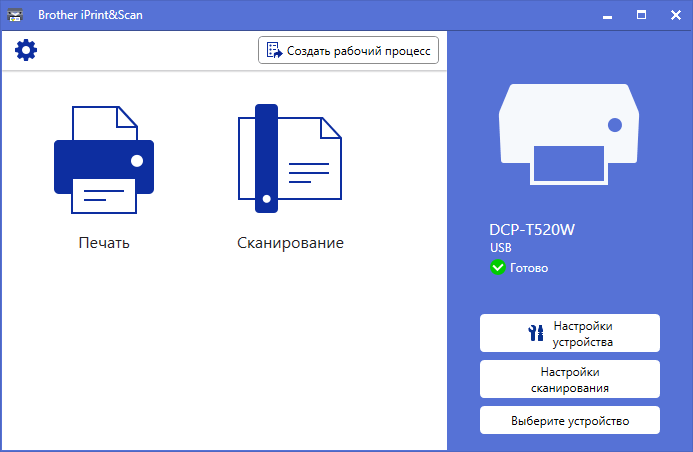Click the Печать printer icon

pyautogui.click(x=104, y=160)
